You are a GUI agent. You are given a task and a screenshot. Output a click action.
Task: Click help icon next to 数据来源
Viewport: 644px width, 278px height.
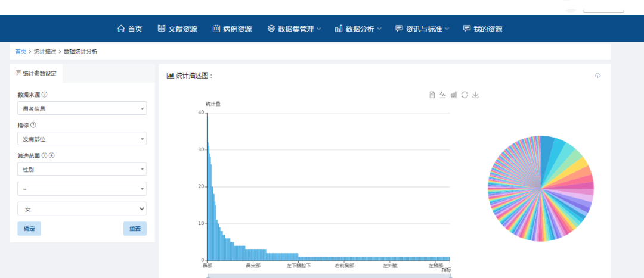pyautogui.click(x=45, y=95)
